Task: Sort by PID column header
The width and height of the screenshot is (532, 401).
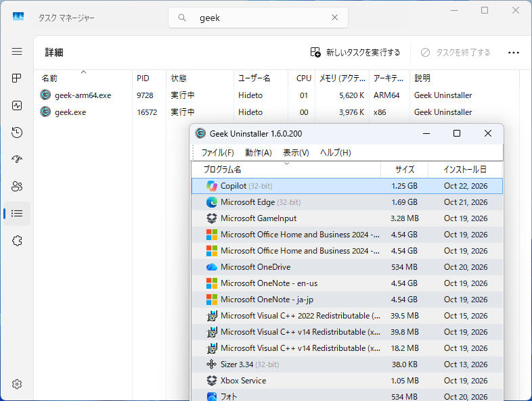Action: pyautogui.click(x=150, y=78)
